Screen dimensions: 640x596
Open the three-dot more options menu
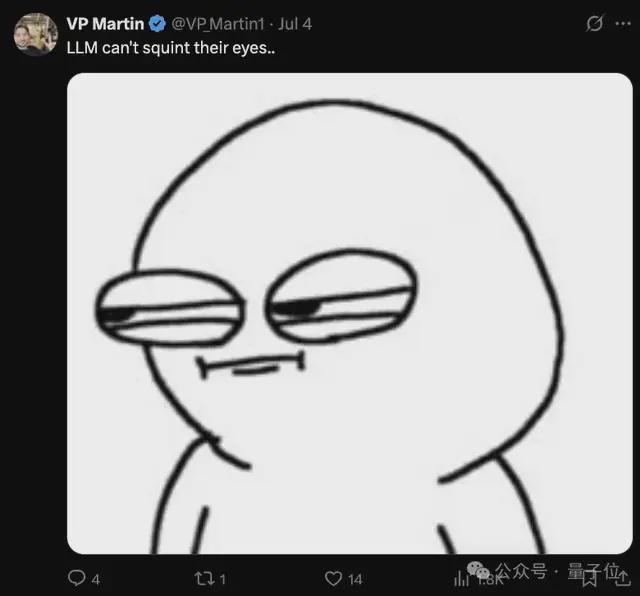[x=623, y=24]
